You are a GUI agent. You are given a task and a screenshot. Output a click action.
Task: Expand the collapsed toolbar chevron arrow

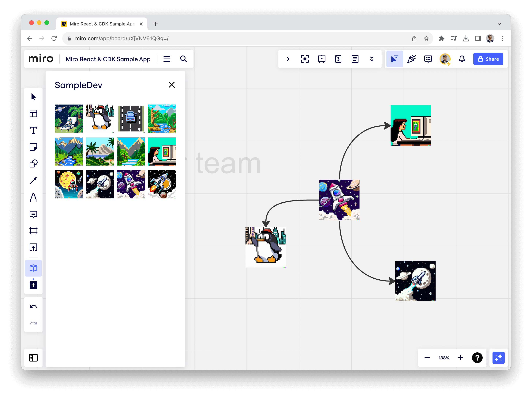pyautogui.click(x=288, y=59)
